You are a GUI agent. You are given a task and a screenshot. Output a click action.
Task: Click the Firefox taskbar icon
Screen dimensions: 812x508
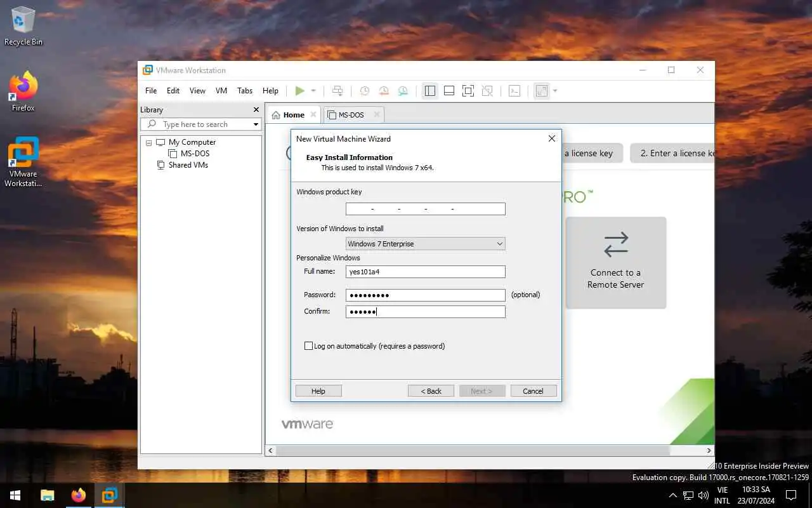[x=79, y=495]
